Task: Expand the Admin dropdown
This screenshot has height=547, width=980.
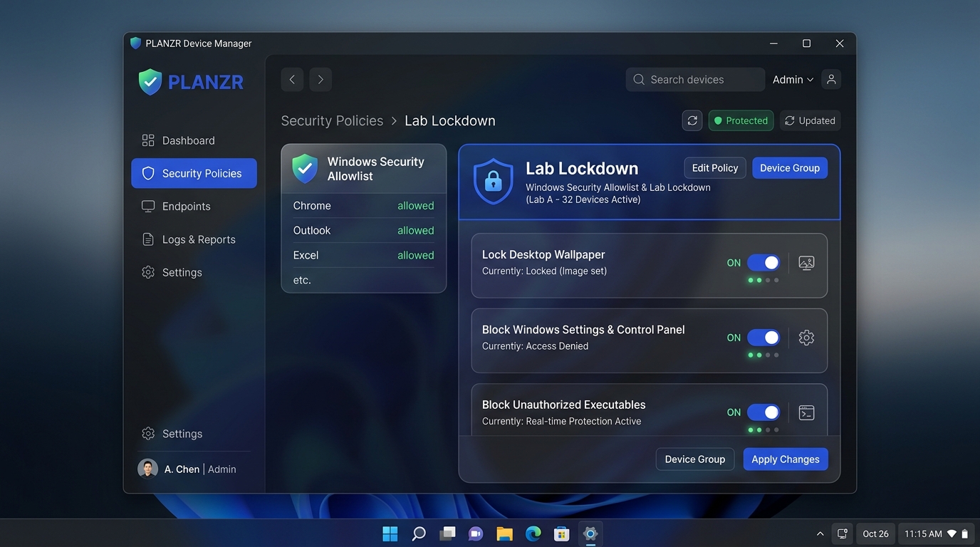Action: coord(793,80)
